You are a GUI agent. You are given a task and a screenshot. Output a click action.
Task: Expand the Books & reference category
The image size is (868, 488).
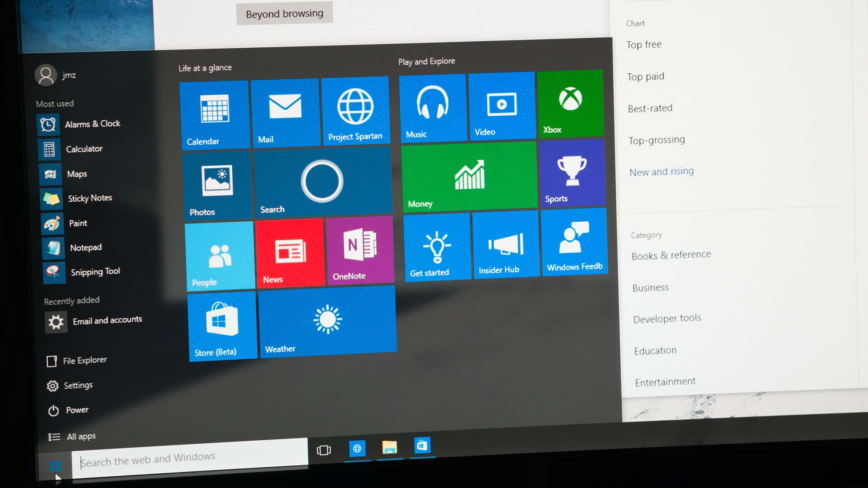[670, 255]
